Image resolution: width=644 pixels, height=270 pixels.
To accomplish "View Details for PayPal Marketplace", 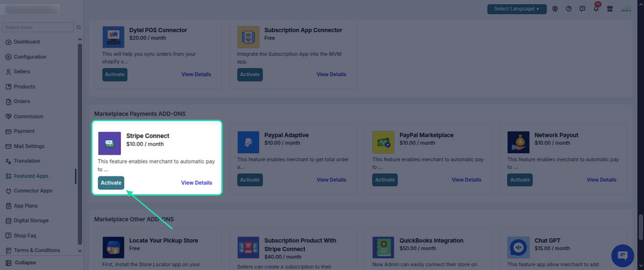I will click(x=466, y=180).
